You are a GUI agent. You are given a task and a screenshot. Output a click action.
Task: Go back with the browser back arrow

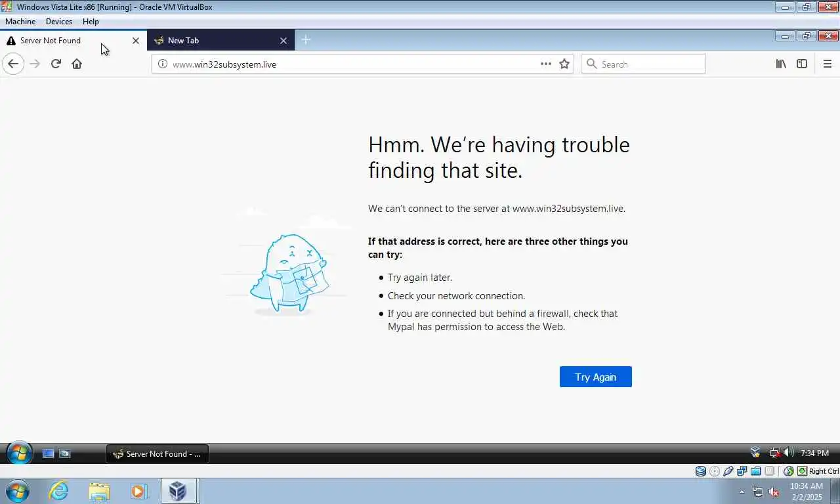pyautogui.click(x=13, y=64)
